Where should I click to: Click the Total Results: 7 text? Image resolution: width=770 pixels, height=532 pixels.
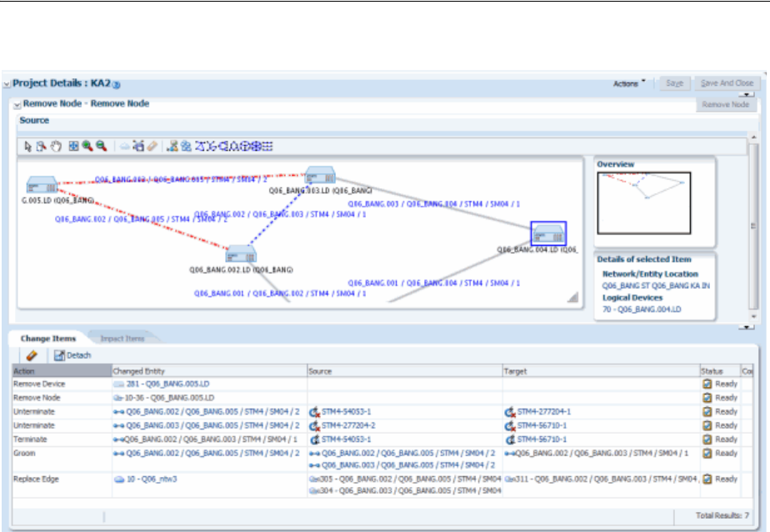tap(722, 515)
